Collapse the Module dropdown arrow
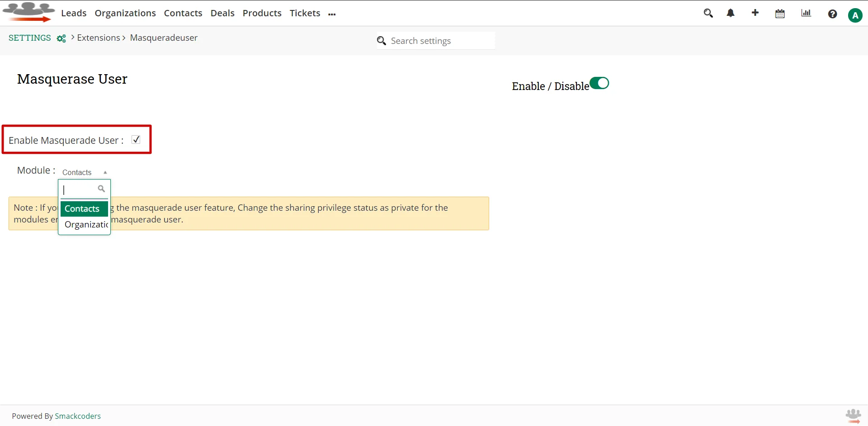Image resolution: width=868 pixels, height=426 pixels. pyautogui.click(x=105, y=172)
